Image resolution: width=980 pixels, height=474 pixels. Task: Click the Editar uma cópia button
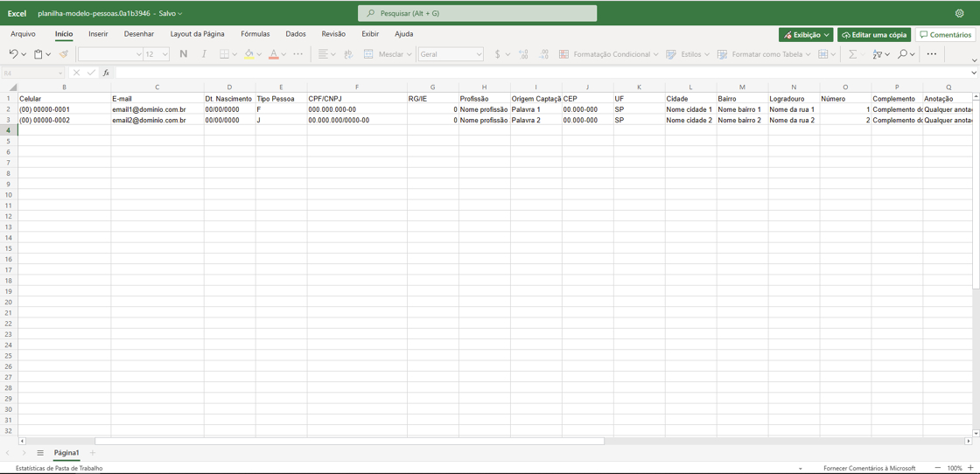[873, 35]
